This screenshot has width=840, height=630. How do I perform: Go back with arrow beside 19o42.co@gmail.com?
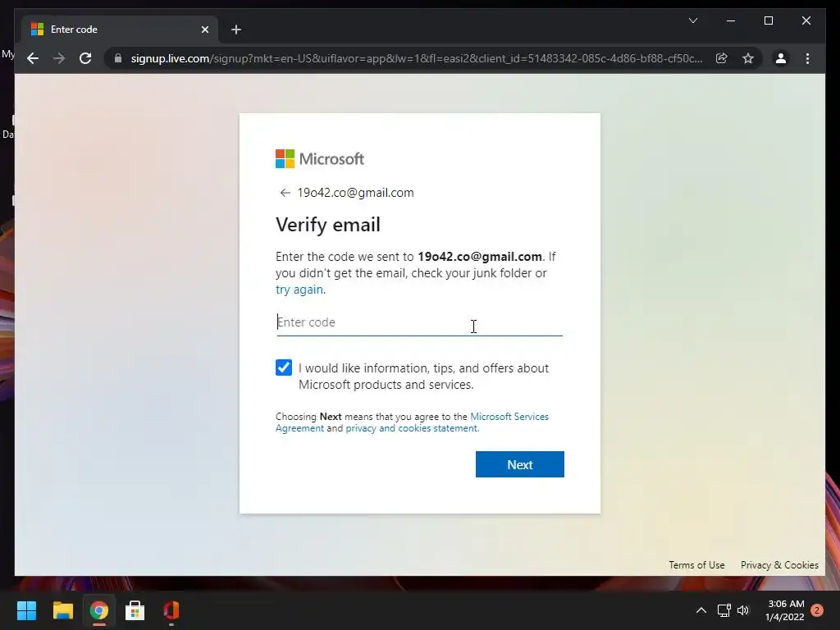pyautogui.click(x=285, y=193)
